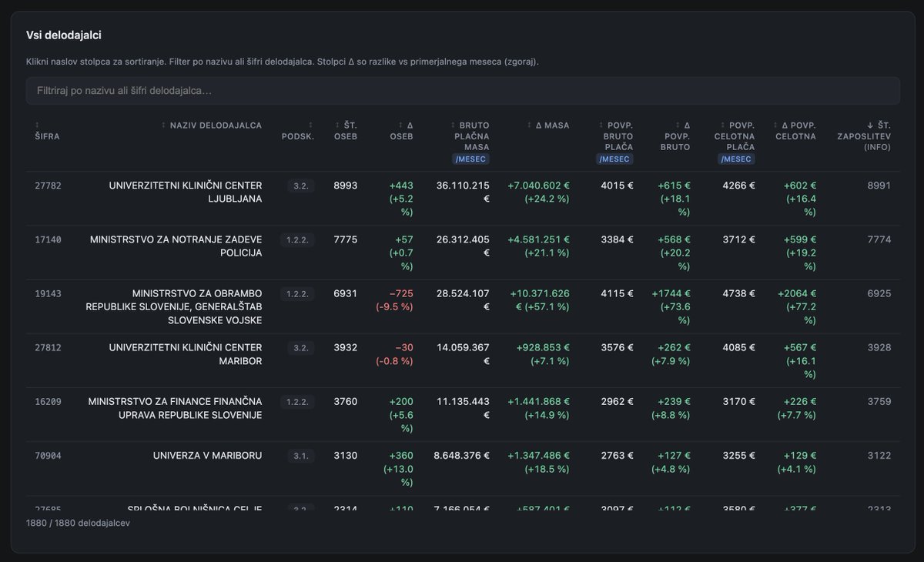Sort by Δ POVP. BRUTO header
Viewport: 924px width, 562px height.
676,136
